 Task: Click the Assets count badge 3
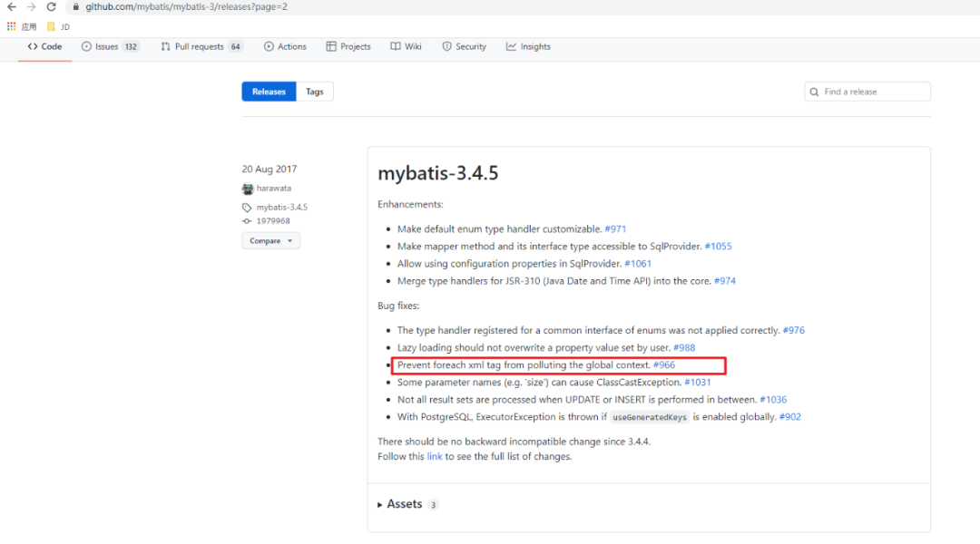(x=433, y=505)
